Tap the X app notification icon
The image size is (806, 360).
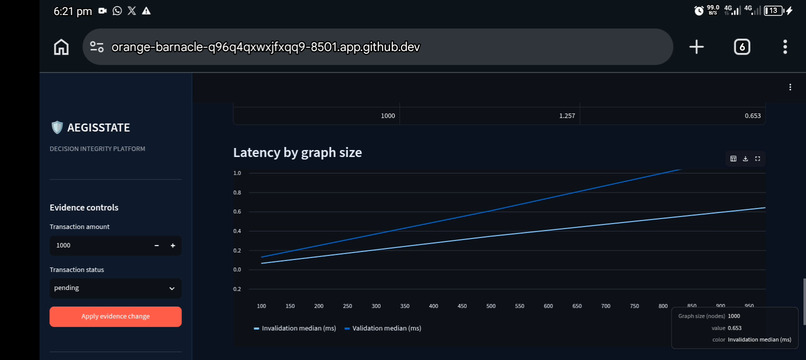click(x=132, y=11)
